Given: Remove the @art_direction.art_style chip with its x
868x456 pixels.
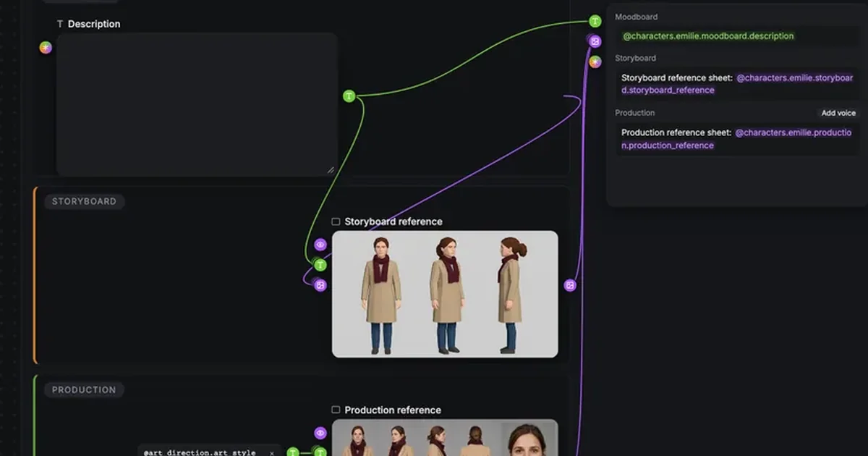Looking at the screenshot, I should (272, 453).
